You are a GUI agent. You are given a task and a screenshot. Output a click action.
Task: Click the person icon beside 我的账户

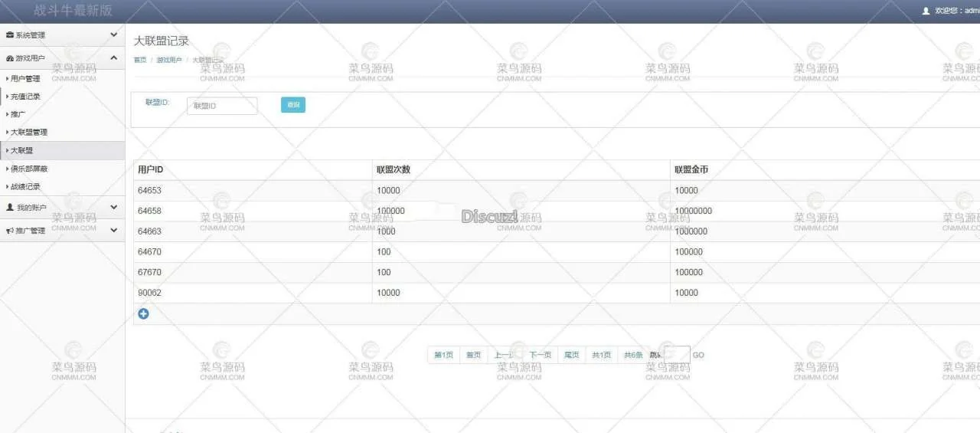[9, 208]
